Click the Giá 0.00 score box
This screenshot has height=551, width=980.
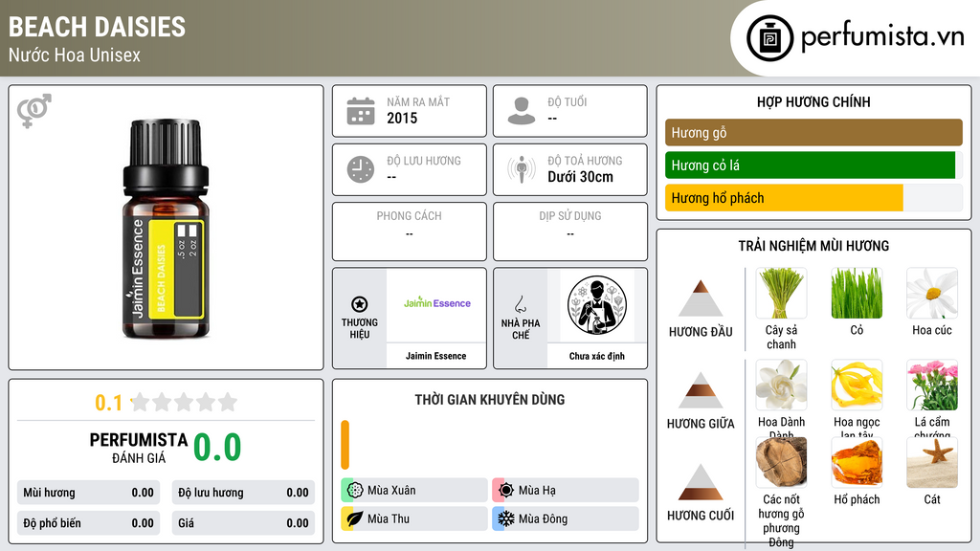click(243, 523)
